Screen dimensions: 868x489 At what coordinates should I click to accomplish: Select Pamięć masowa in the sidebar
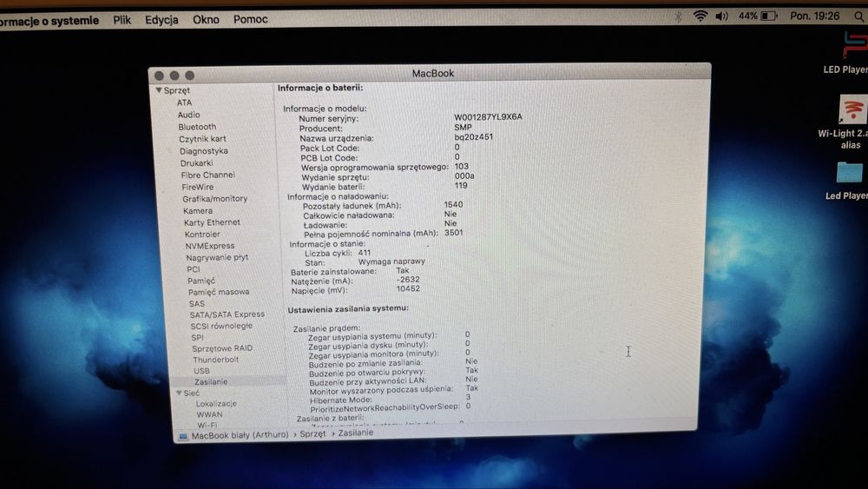point(219,292)
